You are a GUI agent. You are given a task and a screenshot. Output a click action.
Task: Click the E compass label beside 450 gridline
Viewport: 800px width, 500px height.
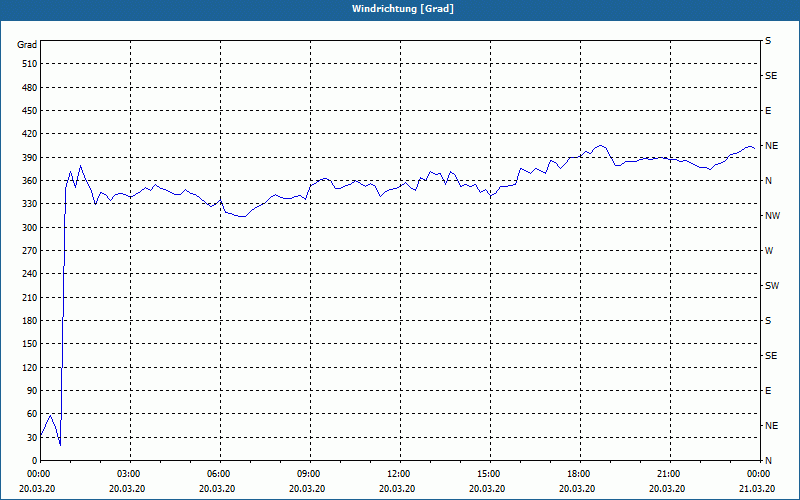coord(768,111)
